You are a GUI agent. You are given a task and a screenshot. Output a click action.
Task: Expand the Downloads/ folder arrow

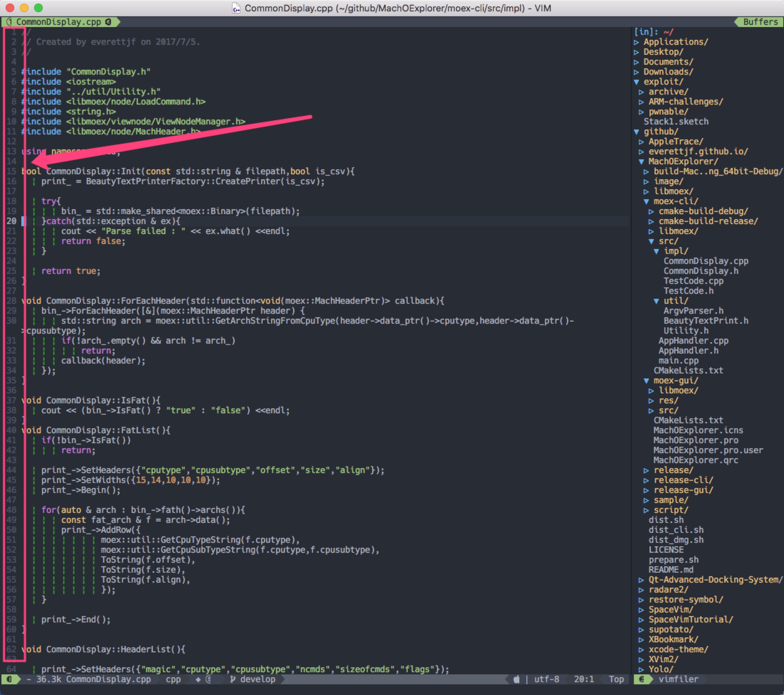pyautogui.click(x=636, y=72)
